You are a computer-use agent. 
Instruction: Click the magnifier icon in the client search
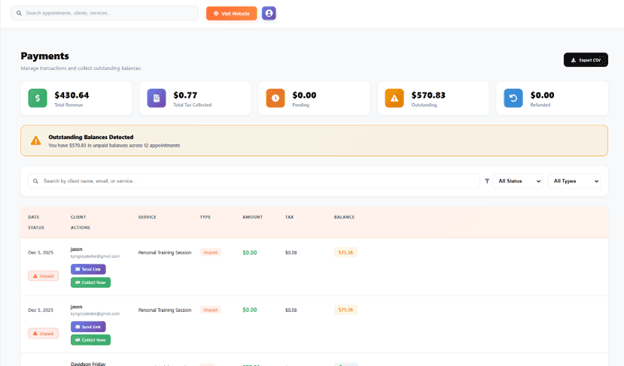[35, 181]
